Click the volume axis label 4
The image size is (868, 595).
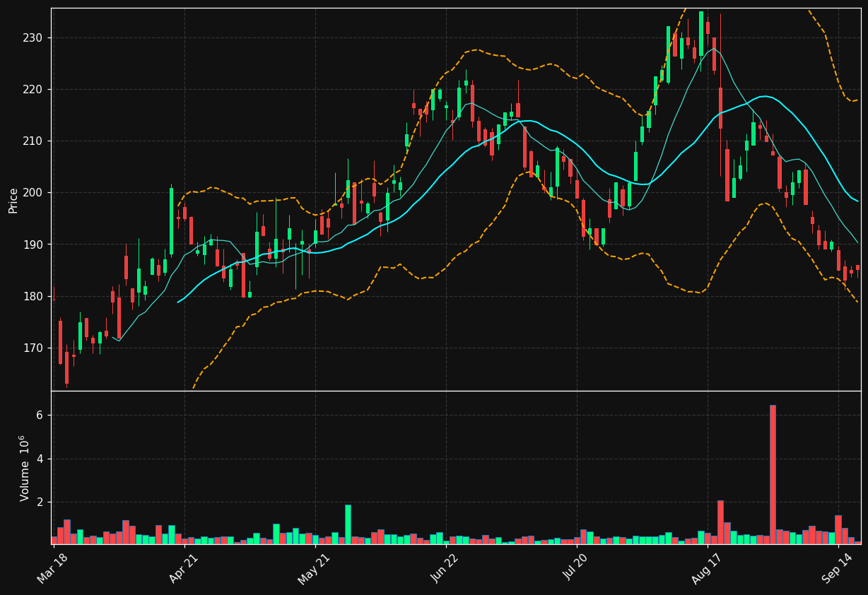tap(40, 459)
